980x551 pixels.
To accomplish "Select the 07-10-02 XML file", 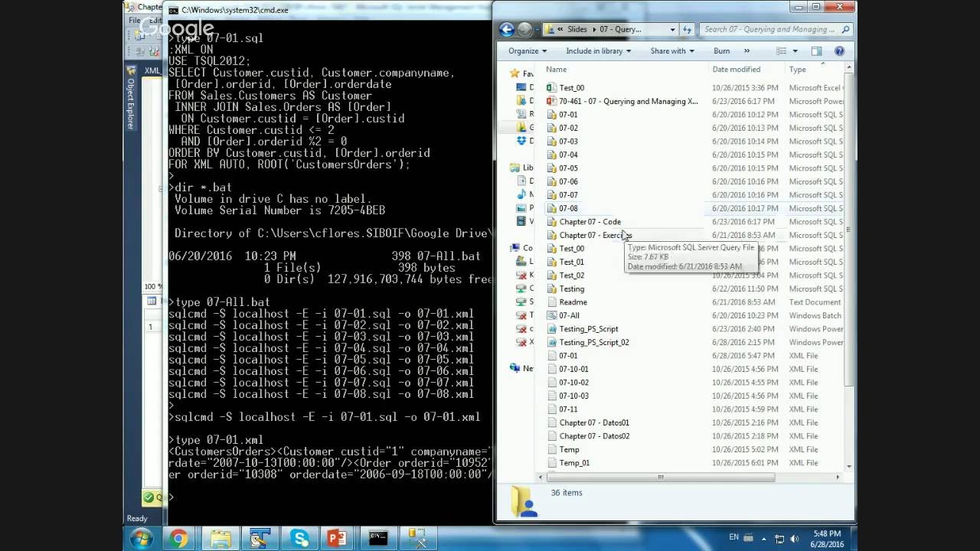I will (573, 383).
